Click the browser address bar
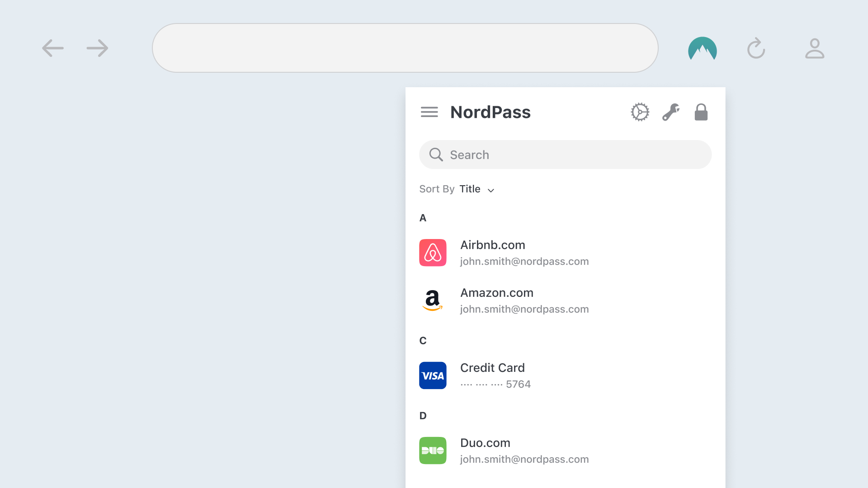The height and width of the screenshot is (488, 868). coord(405,48)
